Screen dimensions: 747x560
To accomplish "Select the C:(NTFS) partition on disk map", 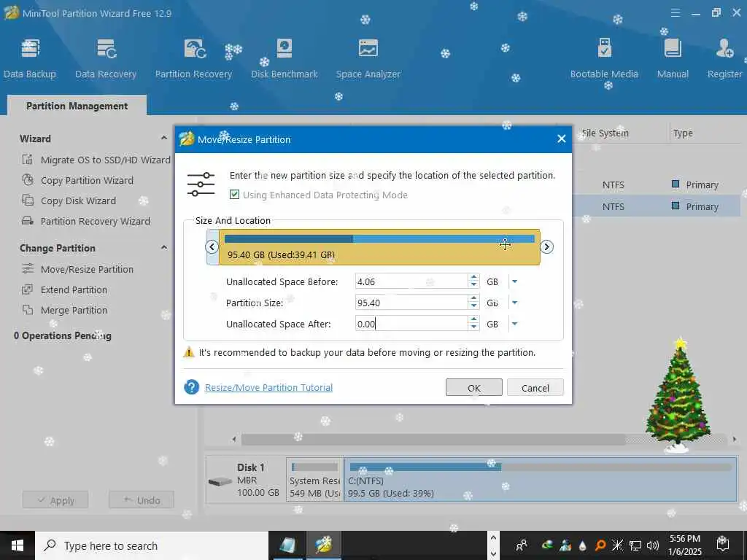I will [541, 480].
